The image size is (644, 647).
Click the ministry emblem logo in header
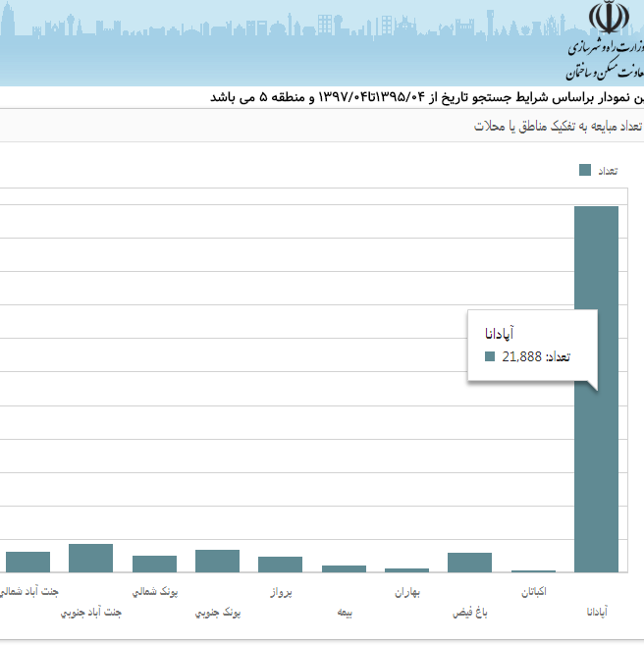(x=606, y=18)
